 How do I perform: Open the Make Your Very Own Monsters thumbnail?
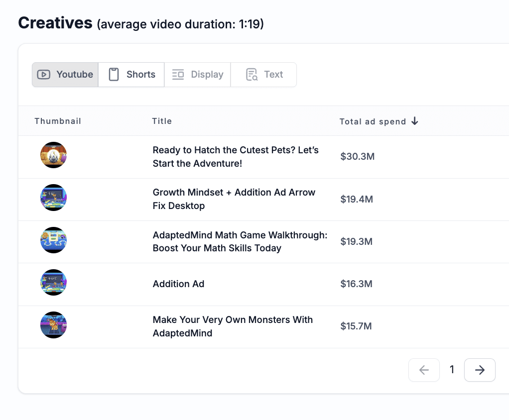pos(53,325)
